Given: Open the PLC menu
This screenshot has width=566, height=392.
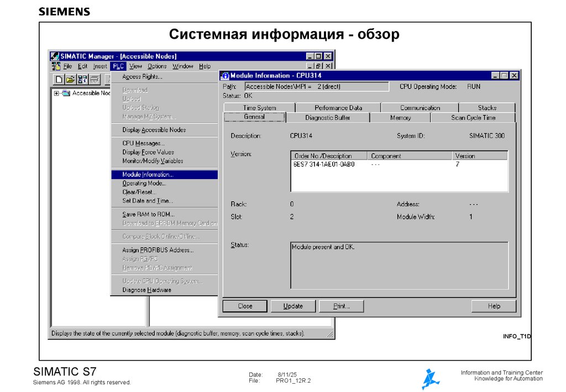Looking at the screenshot, I should [118, 66].
